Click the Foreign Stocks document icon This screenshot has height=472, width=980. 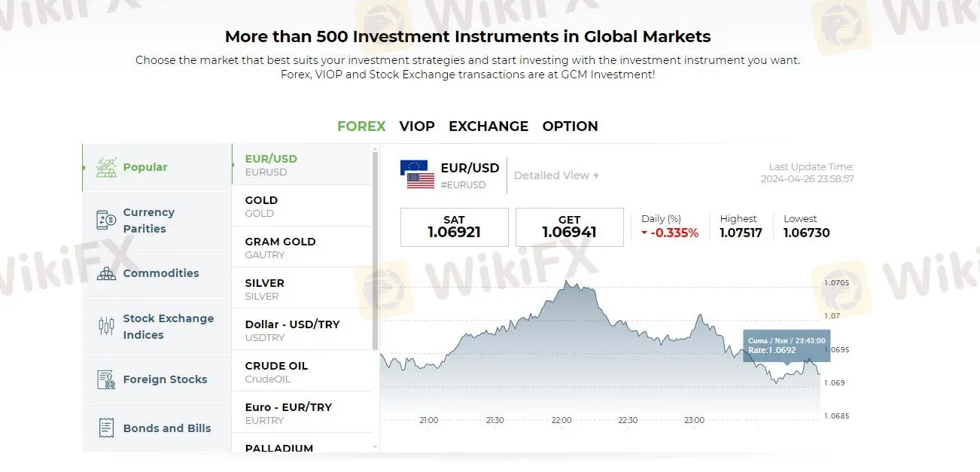tap(106, 379)
